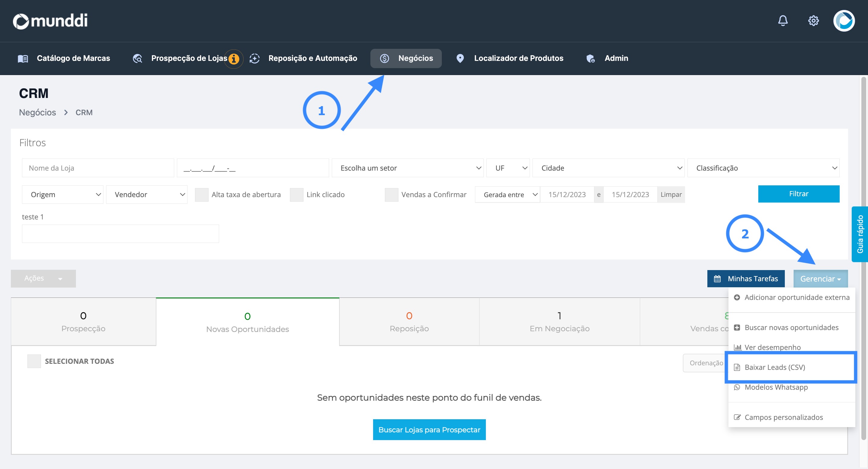This screenshot has width=868, height=469.
Task: Choose Adicionar oportunidade externa
Action: [791, 297]
